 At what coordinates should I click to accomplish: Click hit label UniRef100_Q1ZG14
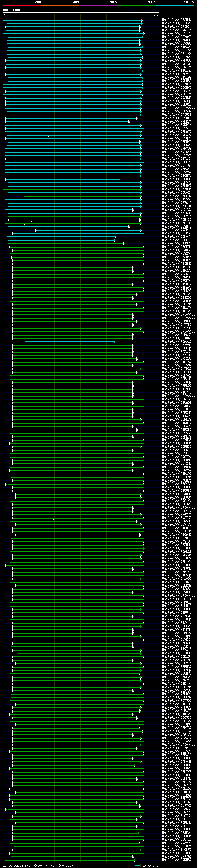tap(177, 274)
